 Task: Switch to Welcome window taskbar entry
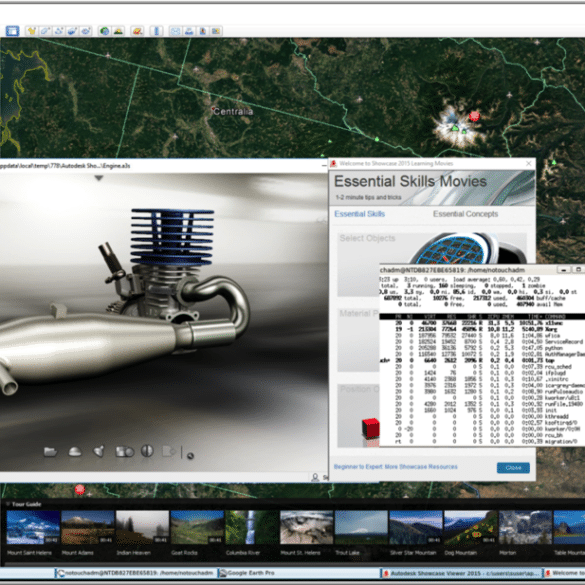tap(564, 573)
